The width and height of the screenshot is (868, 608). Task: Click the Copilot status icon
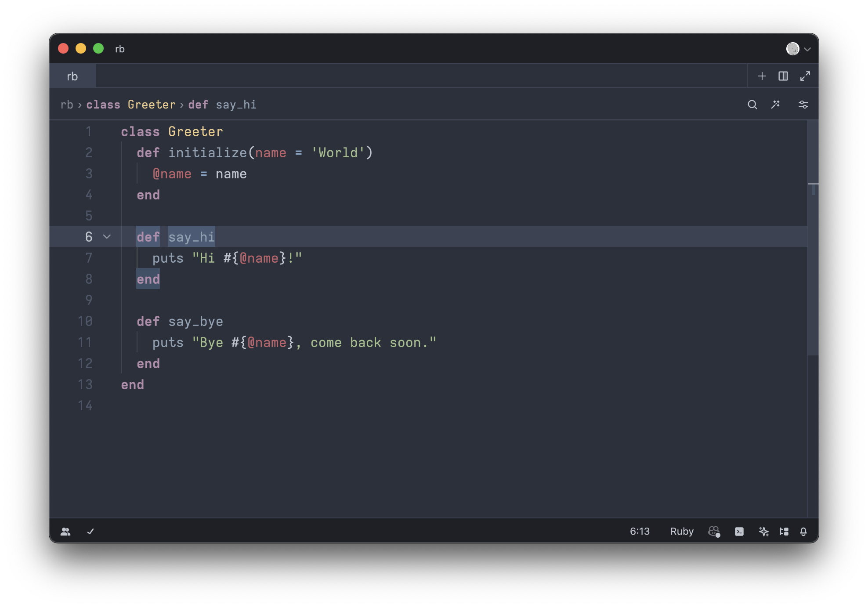pyautogui.click(x=714, y=532)
